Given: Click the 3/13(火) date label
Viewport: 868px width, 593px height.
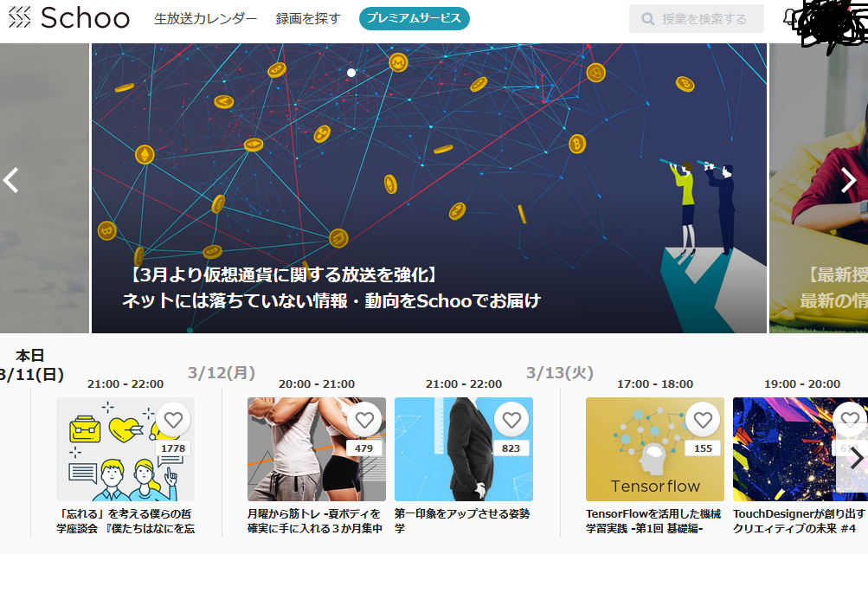Looking at the screenshot, I should [x=560, y=372].
